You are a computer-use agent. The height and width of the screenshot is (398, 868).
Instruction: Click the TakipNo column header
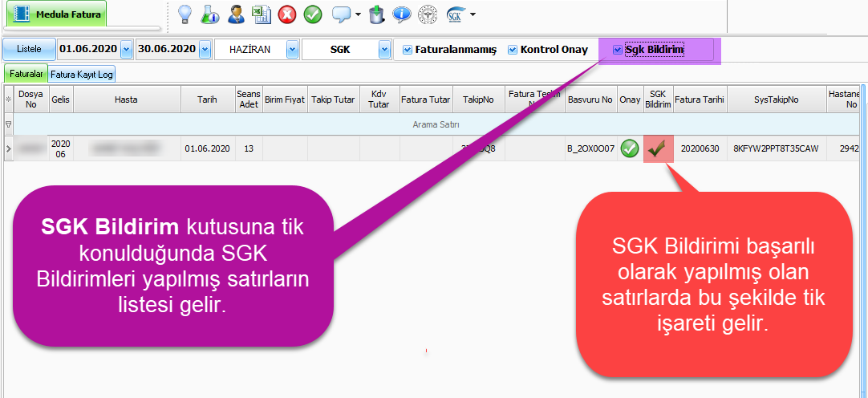click(479, 99)
